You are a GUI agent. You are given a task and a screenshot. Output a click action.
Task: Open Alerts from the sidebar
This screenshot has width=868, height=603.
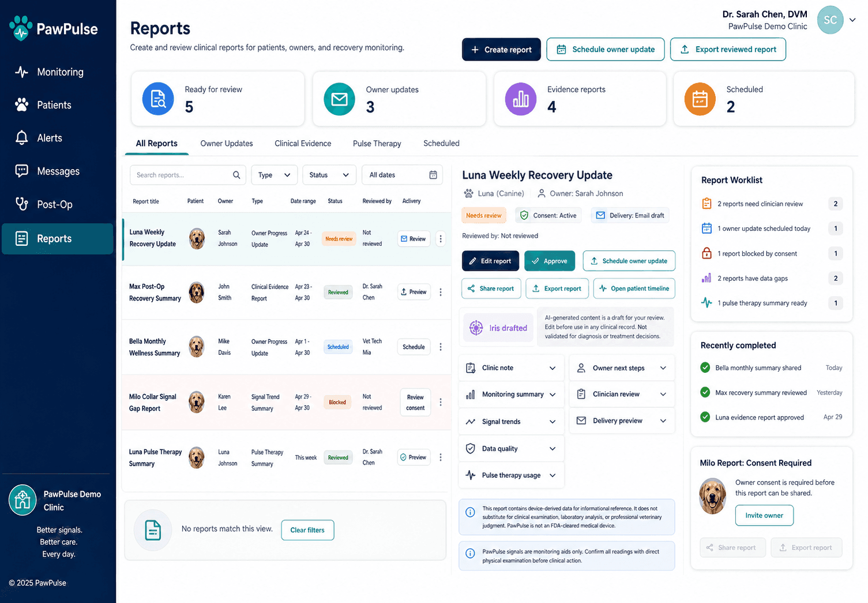58,138
